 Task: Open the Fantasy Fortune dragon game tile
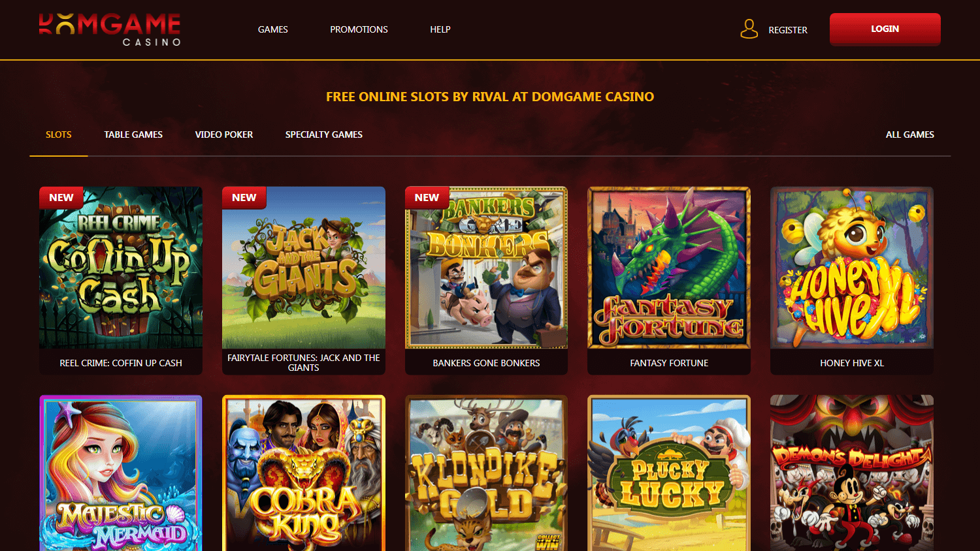pyautogui.click(x=669, y=268)
